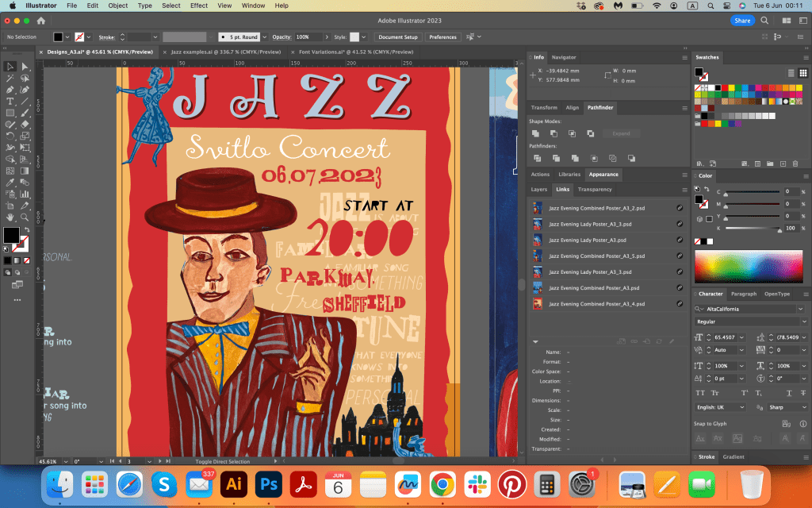Image resolution: width=812 pixels, height=508 pixels.
Task: Pick the Direct Selection tool
Action: pos(25,67)
